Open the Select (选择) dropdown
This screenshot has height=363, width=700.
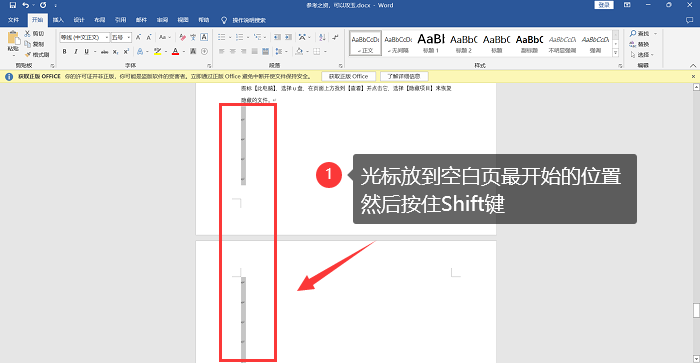[x=642, y=54]
